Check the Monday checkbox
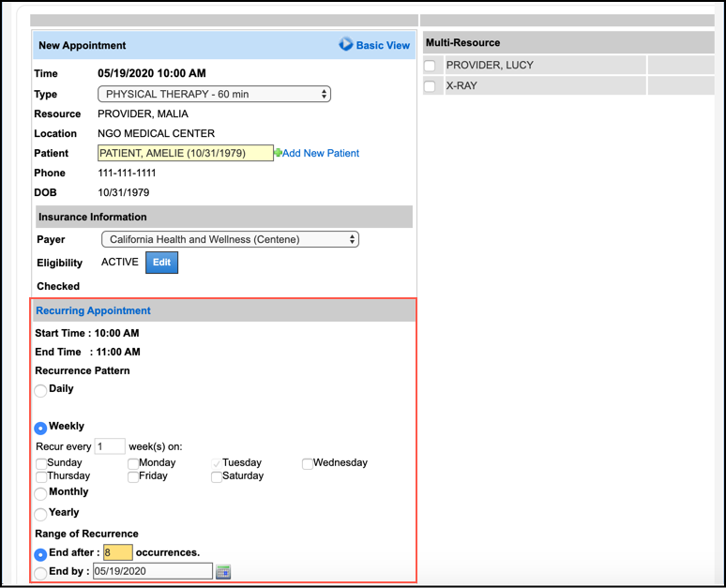 [x=133, y=463]
